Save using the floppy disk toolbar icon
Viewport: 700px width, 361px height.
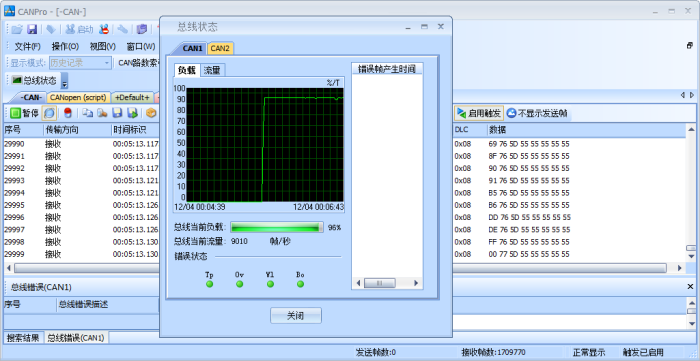[x=32, y=29]
